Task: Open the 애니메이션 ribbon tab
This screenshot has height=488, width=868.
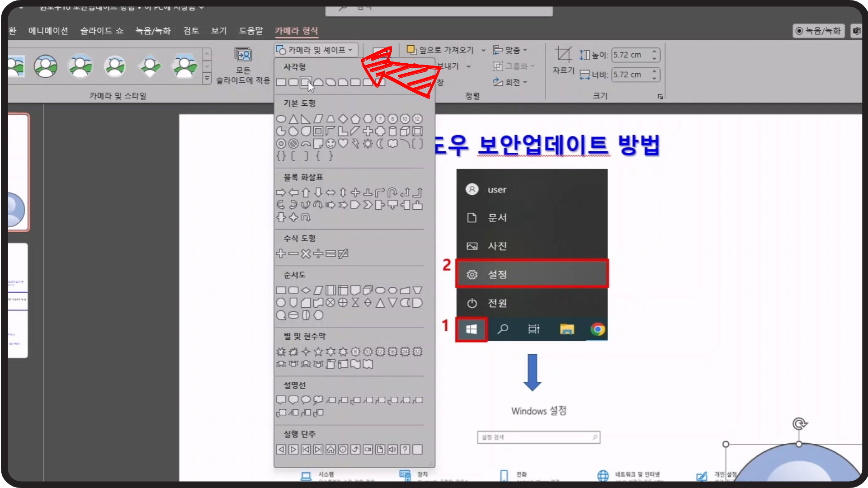Action: [x=48, y=31]
